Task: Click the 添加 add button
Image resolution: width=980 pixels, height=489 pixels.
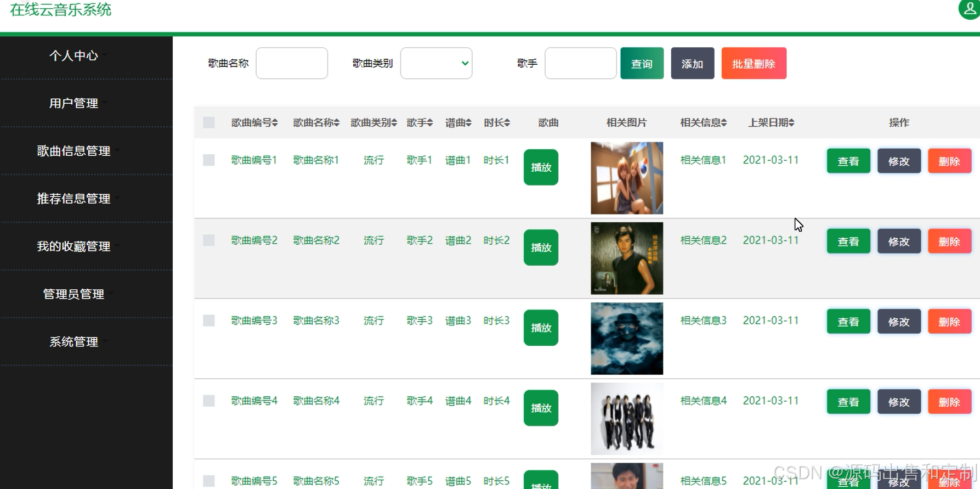Action: click(693, 63)
